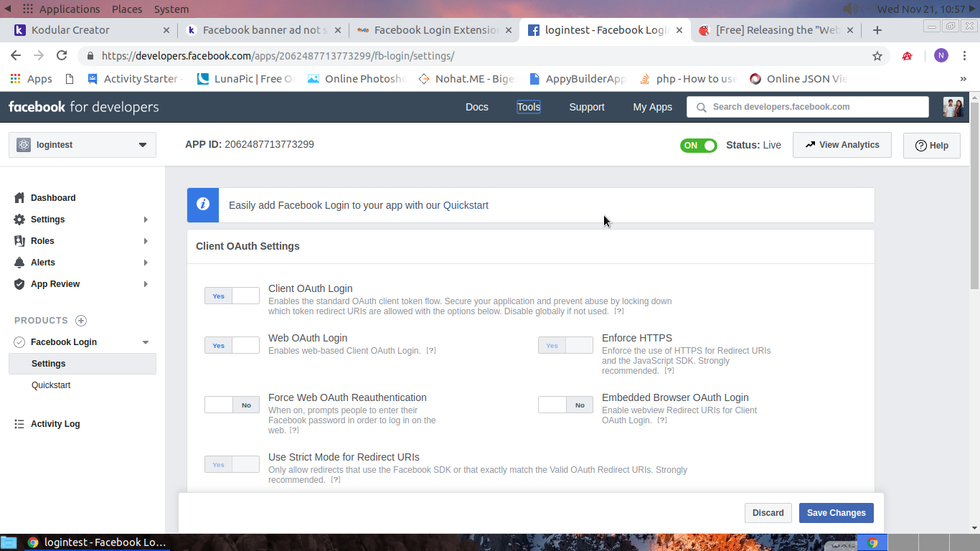Expand the Alerts submenu arrow in the sidebar

tap(146, 263)
